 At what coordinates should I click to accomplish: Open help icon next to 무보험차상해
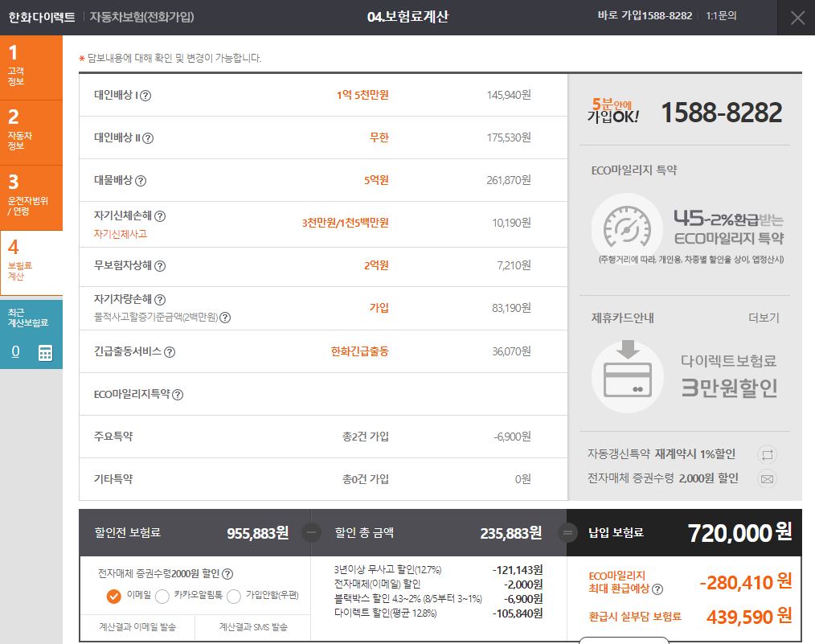pyautogui.click(x=160, y=266)
